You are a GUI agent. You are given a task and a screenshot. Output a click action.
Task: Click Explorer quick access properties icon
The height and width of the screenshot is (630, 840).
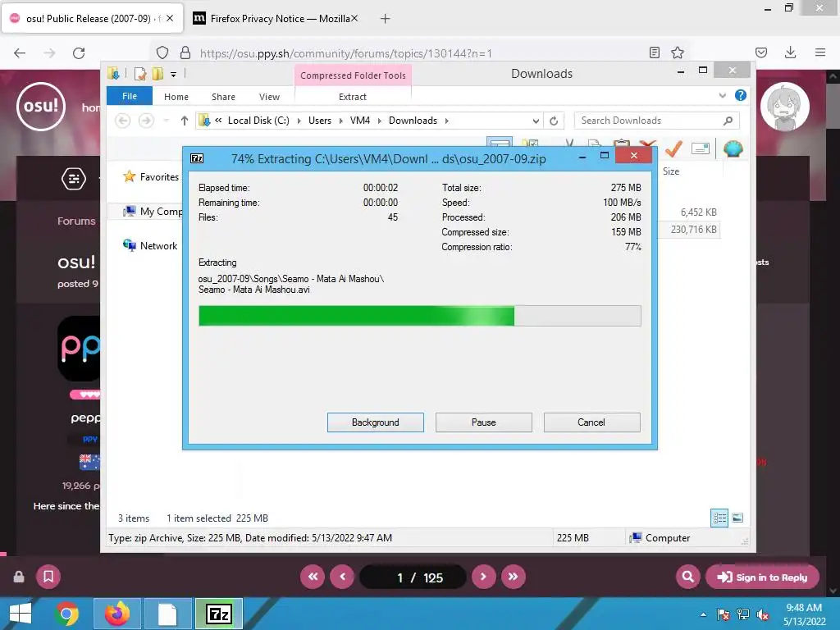139,74
